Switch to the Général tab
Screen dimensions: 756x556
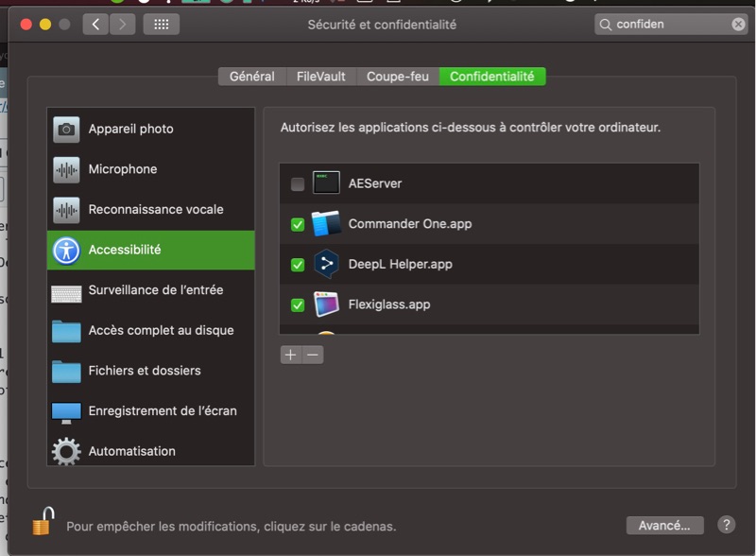[251, 77]
